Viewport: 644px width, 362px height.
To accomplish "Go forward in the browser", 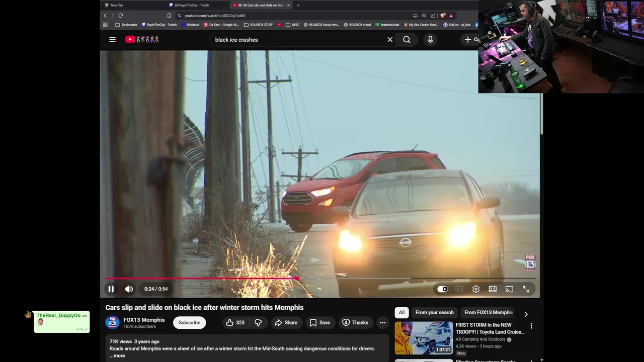I will [113, 16].
